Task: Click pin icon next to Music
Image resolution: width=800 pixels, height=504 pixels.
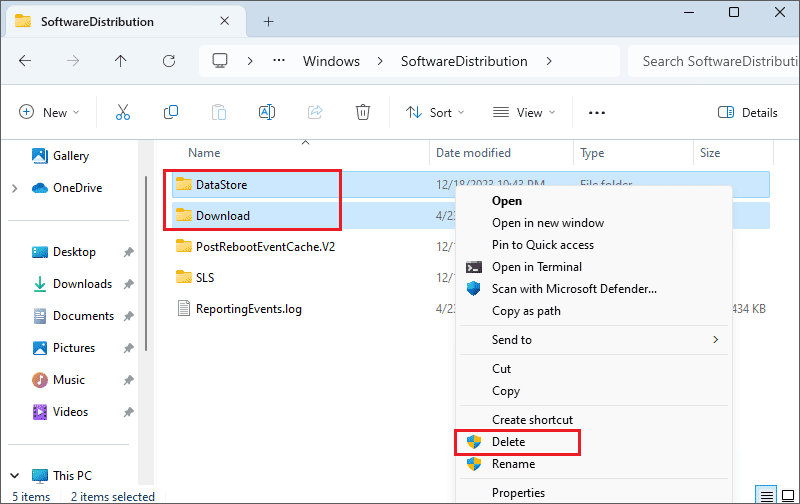Action: [x=129, y=381]
